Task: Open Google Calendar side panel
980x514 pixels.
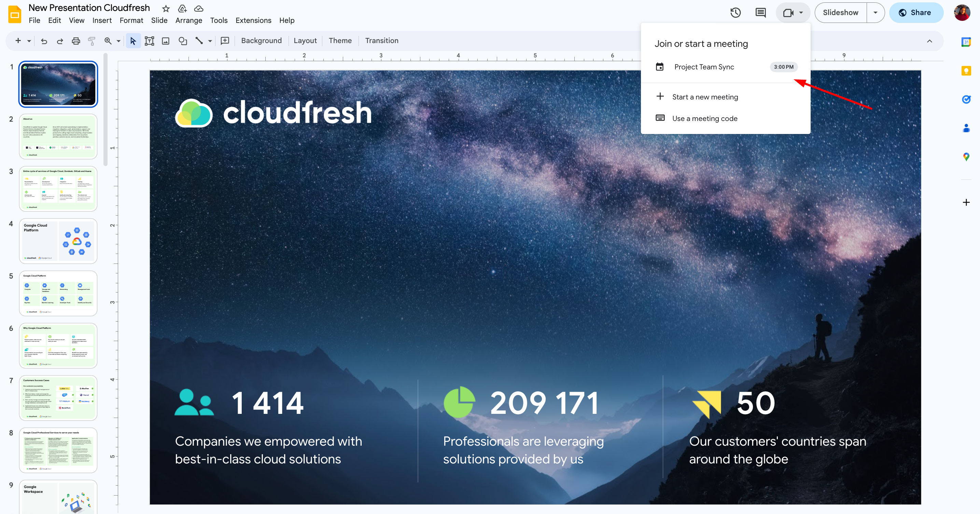Action: (x=966, y=42)
